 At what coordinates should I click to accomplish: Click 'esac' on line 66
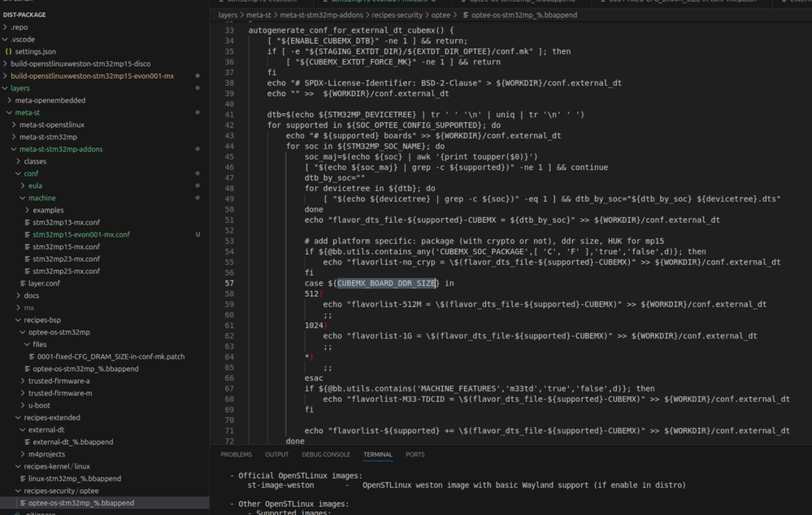tap(314, 378)
